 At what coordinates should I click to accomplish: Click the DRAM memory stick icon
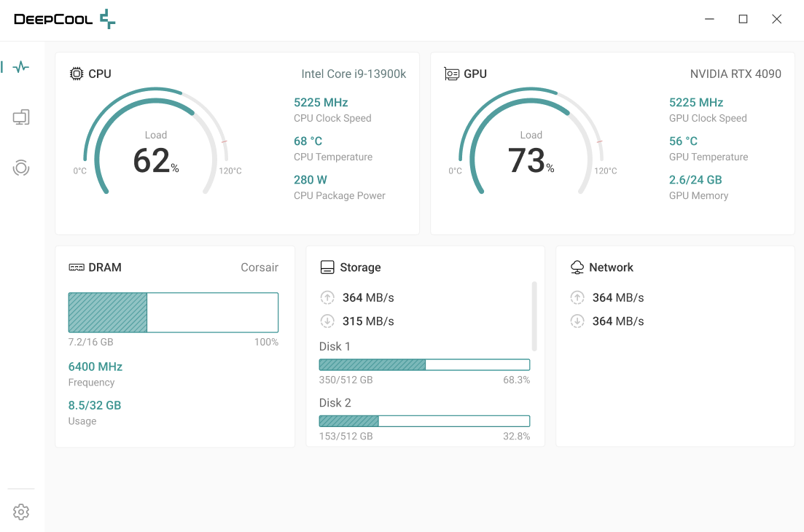77,267
